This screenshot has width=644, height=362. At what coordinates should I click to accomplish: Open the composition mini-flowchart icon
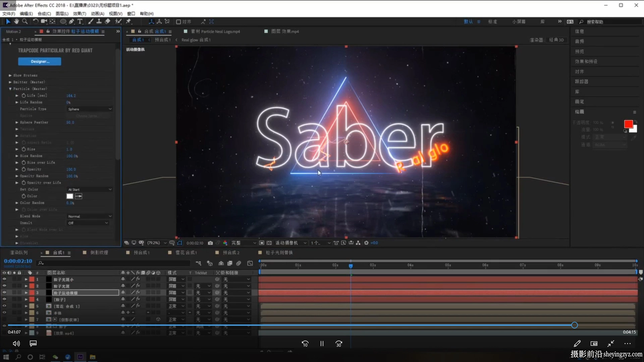coord(199,263)
